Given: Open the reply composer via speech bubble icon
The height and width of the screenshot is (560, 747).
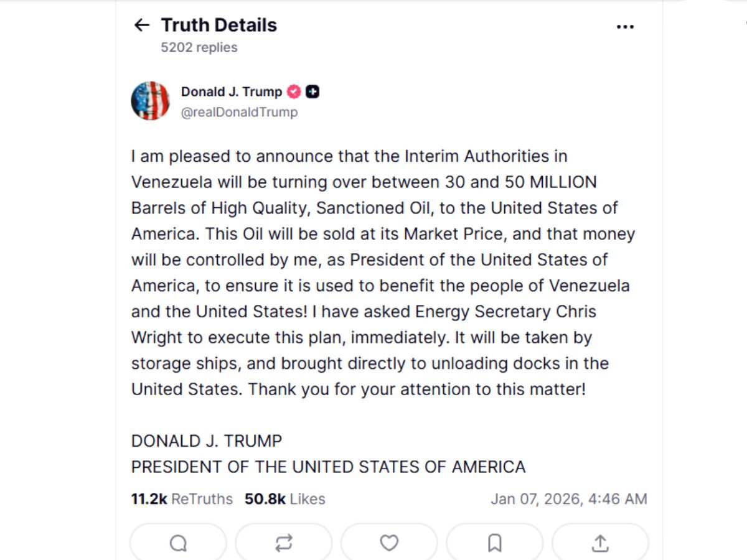Looking at the screenshot, I should (x=178, y=543).
